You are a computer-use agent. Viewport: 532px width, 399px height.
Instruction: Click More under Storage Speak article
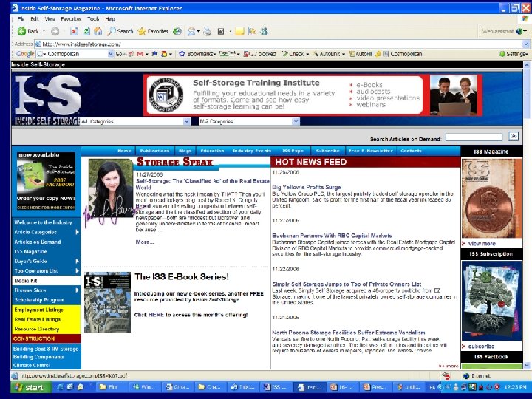click(145, 242)
